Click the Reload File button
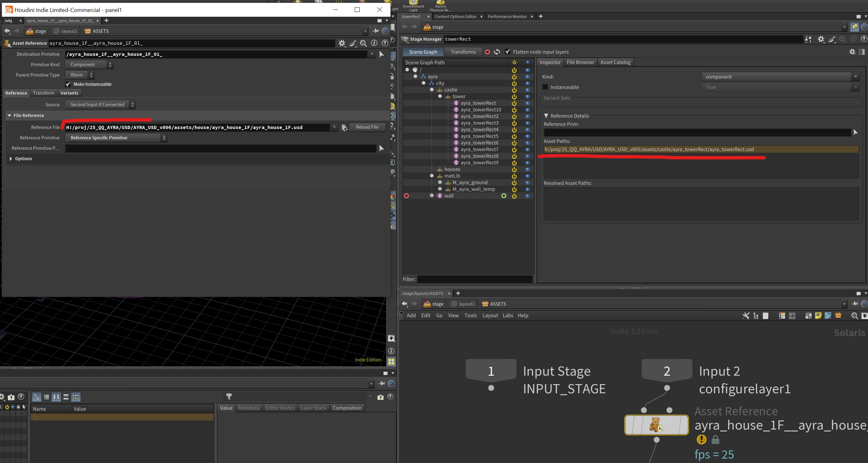Viewport: 868px width, 463px height. point(367,127)
